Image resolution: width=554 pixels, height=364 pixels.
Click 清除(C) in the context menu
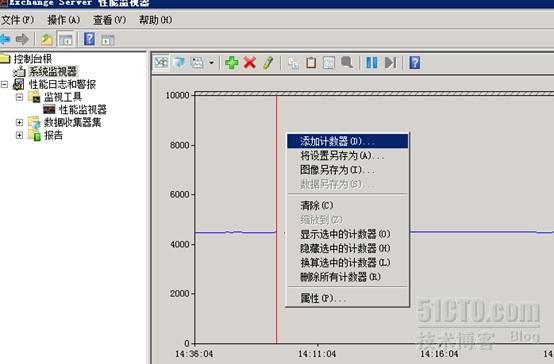point(347,205)
